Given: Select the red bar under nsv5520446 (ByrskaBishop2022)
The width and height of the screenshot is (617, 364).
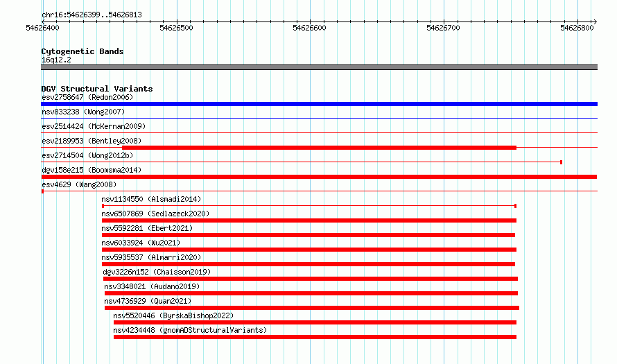Looking at the screenshot, I should [315, 322].
